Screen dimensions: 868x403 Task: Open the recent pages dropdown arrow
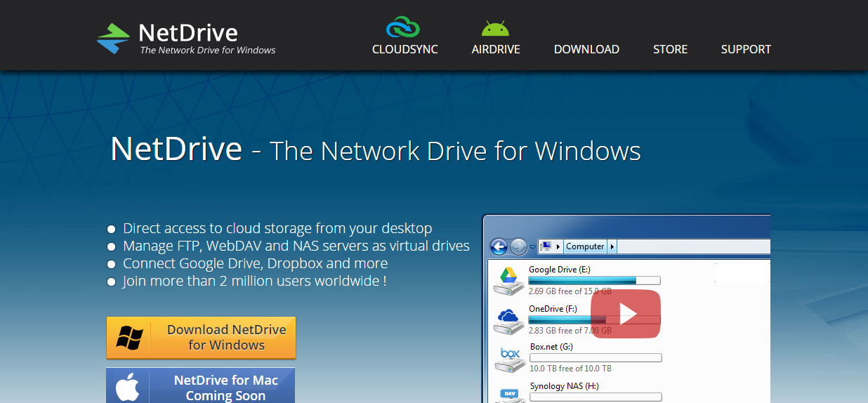[x=532, y=246]
